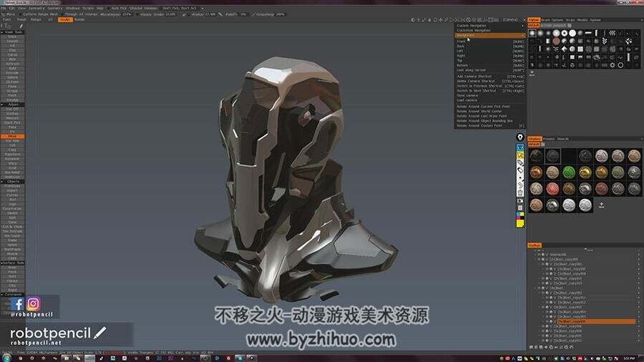
Task: Select the Carve voxel tool
Action: [13, 55]
